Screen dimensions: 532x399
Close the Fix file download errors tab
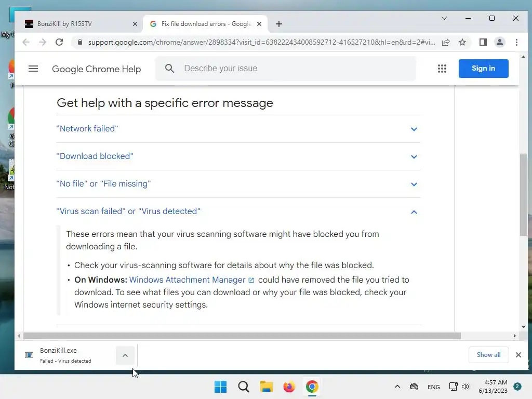[x=259, y=24]
